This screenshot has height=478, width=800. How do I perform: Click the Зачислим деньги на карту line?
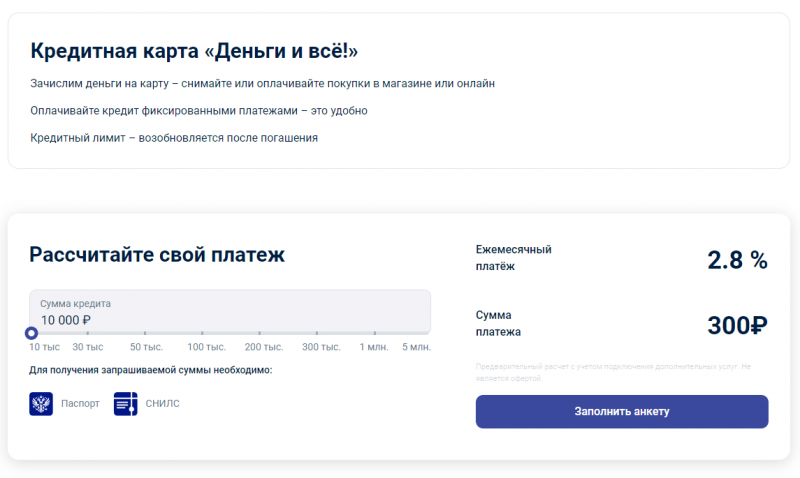262,84
